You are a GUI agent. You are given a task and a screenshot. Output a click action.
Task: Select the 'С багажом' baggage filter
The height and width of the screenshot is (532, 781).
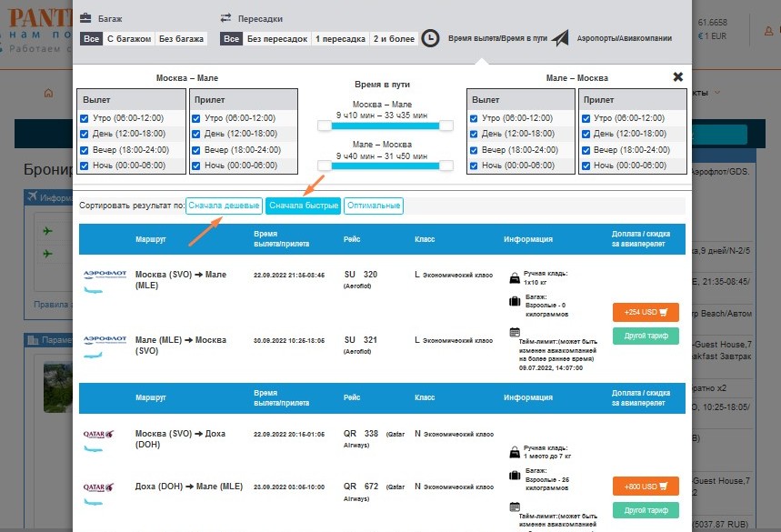coord(128,39)
